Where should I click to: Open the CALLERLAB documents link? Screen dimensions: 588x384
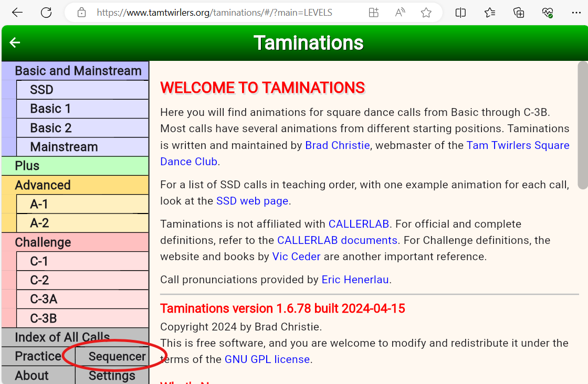coord(337,240)
